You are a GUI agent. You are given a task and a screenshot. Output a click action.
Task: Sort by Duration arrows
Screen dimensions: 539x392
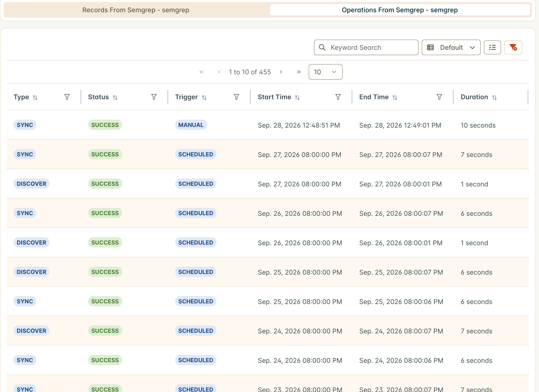coord(494,97)
